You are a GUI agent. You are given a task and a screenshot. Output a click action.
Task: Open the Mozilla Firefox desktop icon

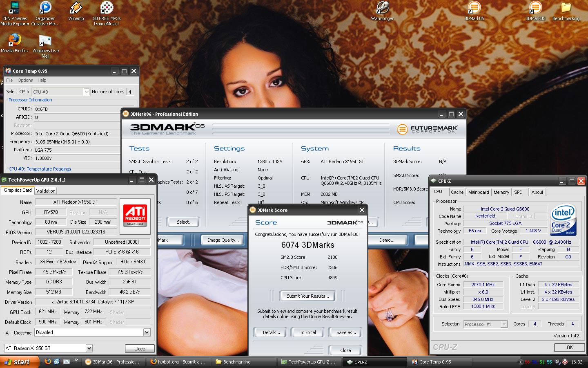(15, 43)
